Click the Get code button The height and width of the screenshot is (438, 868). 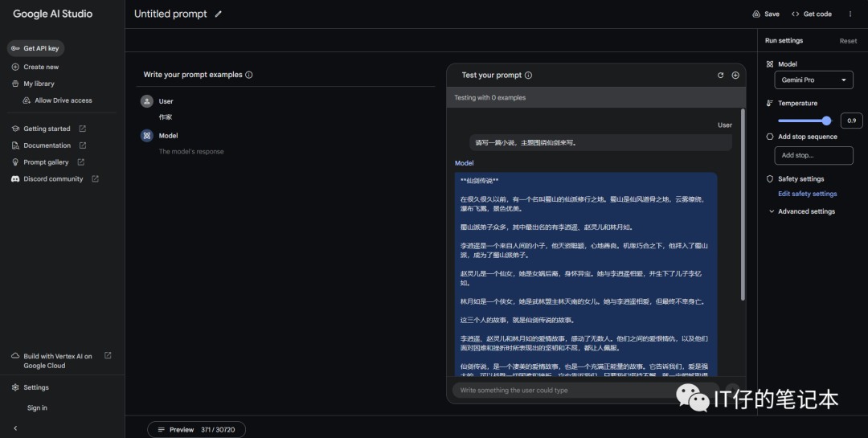[812, 14]
